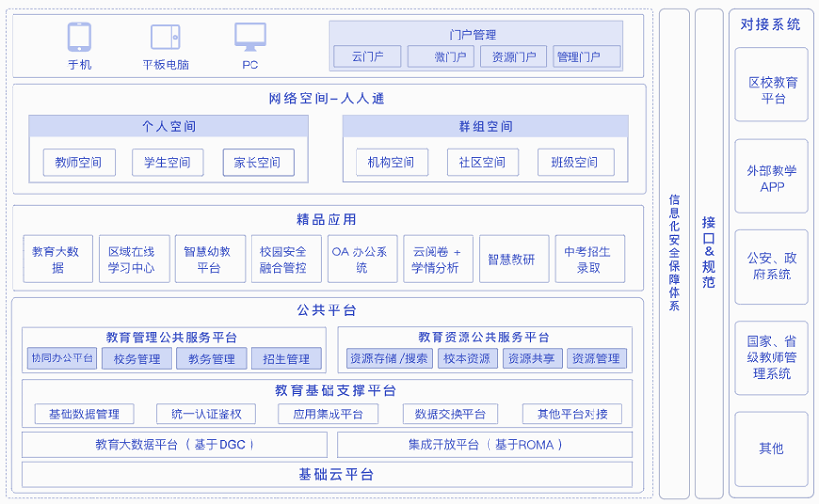Open the 公安、政府系统 card

(772, 267)
